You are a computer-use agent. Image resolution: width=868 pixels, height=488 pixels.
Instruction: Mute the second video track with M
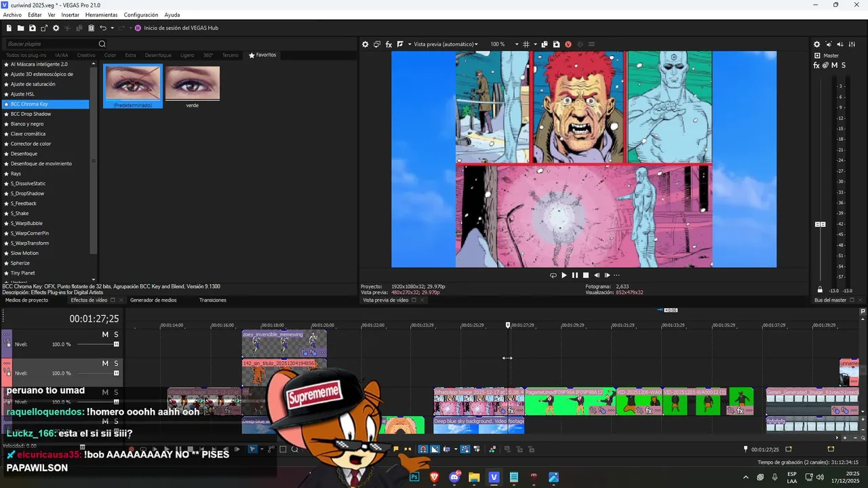pos(105,363)
